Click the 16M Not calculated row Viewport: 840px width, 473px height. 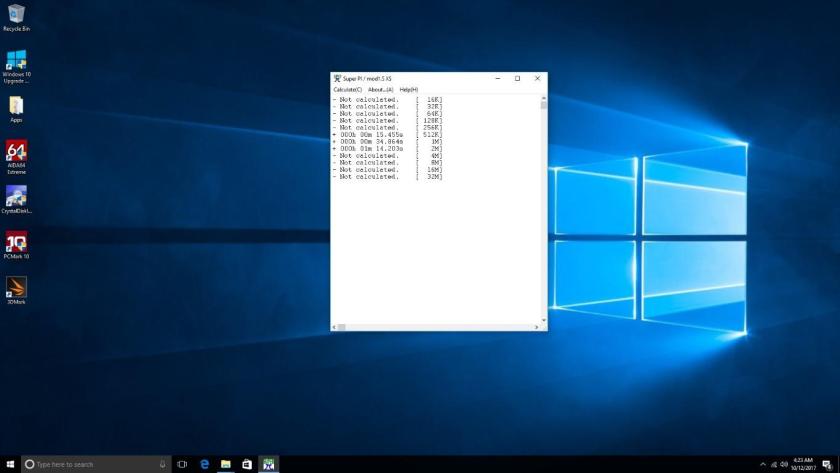tap(387, 169)
